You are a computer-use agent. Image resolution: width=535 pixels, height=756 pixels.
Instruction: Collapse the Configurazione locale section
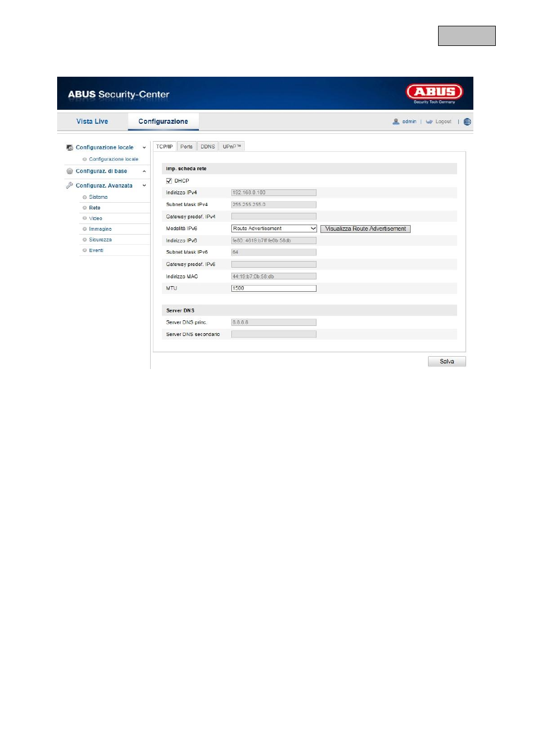pyautogui.click(x=144, y=148)
